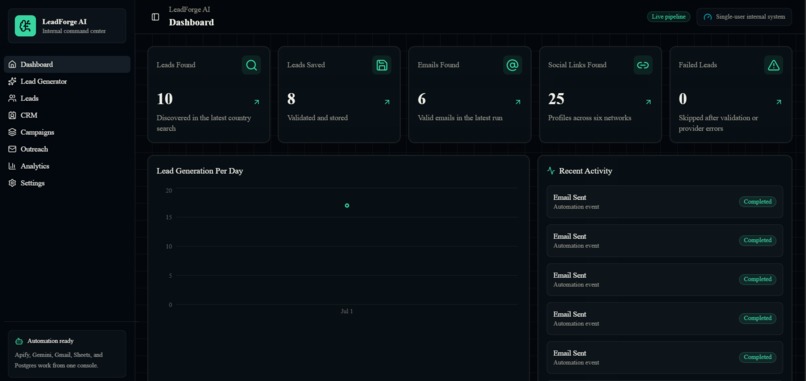Viewport: 806px width, 381px height.
Task: Click the Automation ready bot icon
Action: tap(19, 341)
